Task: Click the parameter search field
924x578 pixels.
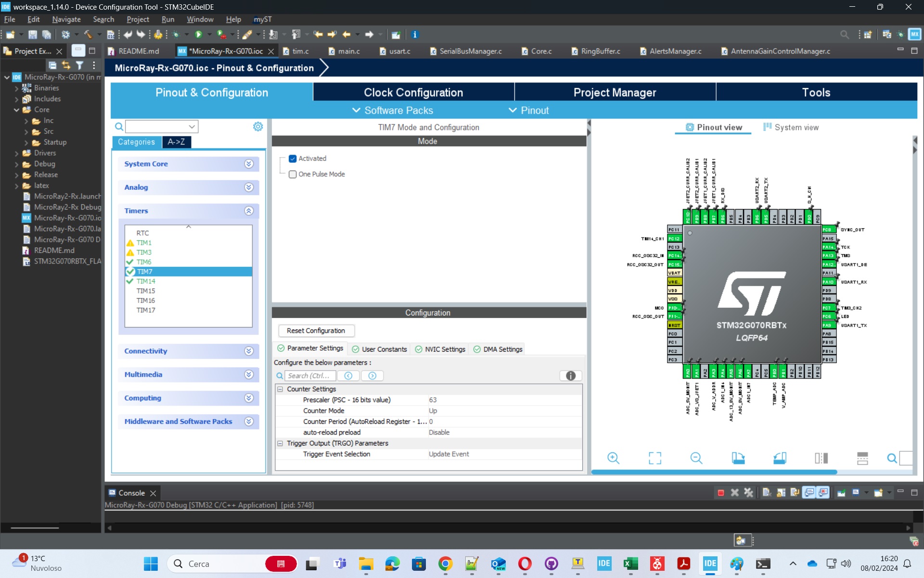Action: click(310, 376)
